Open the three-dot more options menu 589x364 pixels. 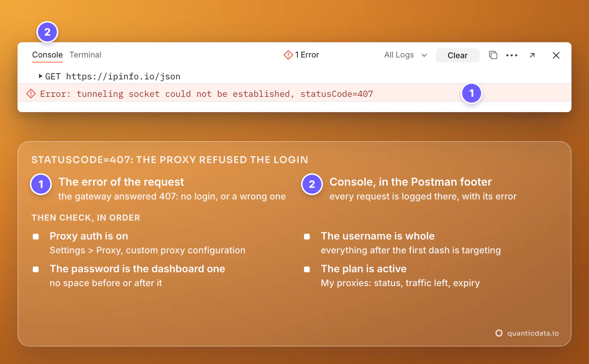pyautogui.click(x=512, y=55)
